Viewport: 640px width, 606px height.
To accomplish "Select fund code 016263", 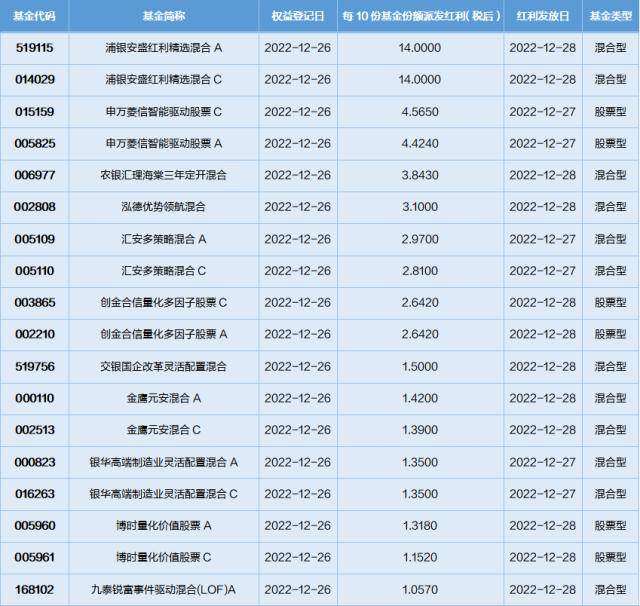I will [35, 494].
